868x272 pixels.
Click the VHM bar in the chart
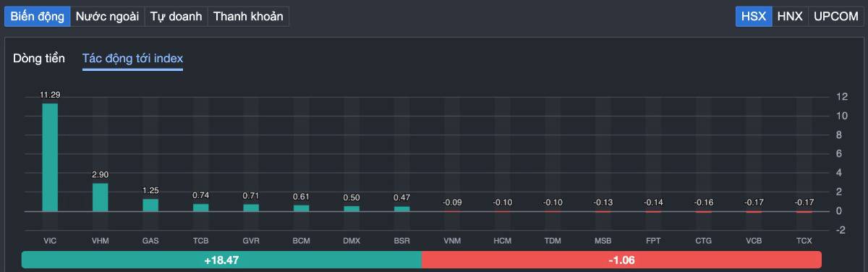click(100, 197)
